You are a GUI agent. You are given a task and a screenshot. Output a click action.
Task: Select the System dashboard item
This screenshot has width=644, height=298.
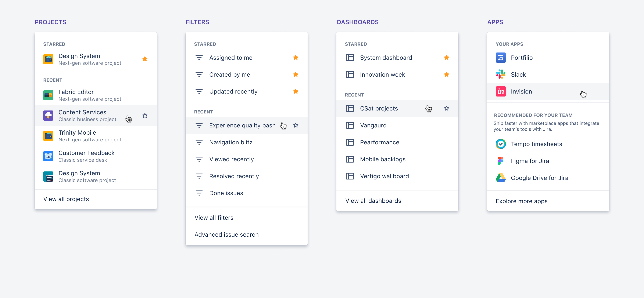click(386, 58)
